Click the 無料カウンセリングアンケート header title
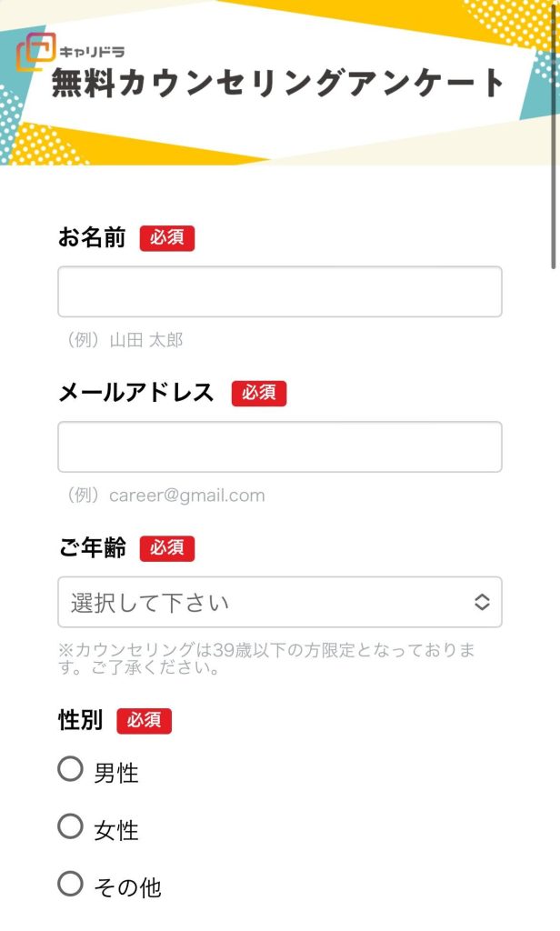 coord(277,84)
